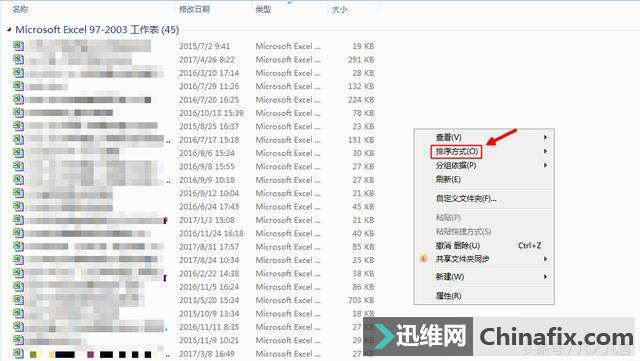Expand submenu arrow next to 分组依据(P)
This screenshot has width=640, height=361.
point(545,165)
